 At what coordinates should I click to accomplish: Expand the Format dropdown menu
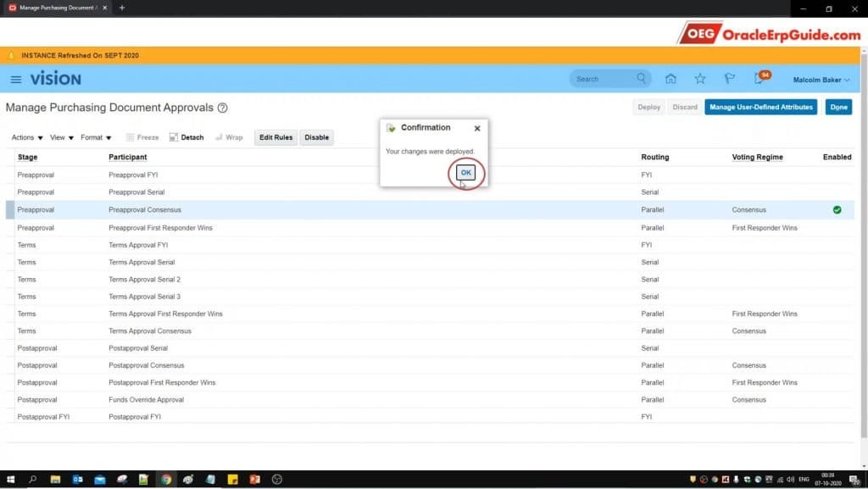(x=96, y=137)
